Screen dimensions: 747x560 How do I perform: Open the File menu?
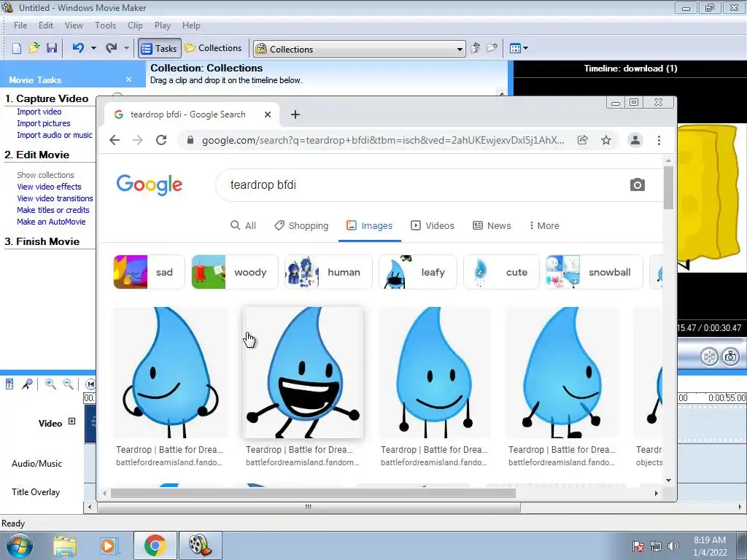point(20,26)
